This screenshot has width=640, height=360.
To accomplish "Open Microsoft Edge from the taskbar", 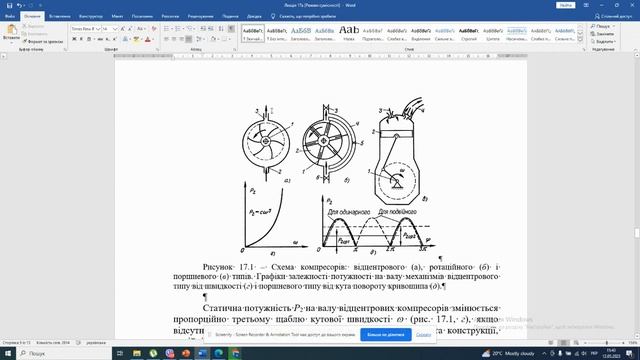I will pos(218,353).
